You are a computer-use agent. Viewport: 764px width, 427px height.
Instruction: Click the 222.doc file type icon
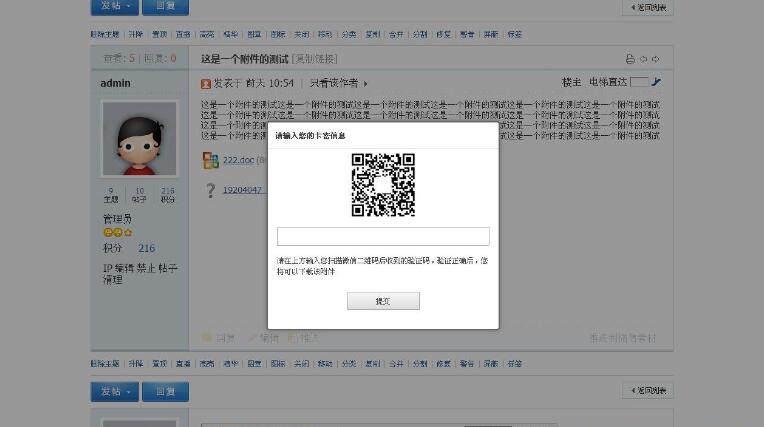210,160
